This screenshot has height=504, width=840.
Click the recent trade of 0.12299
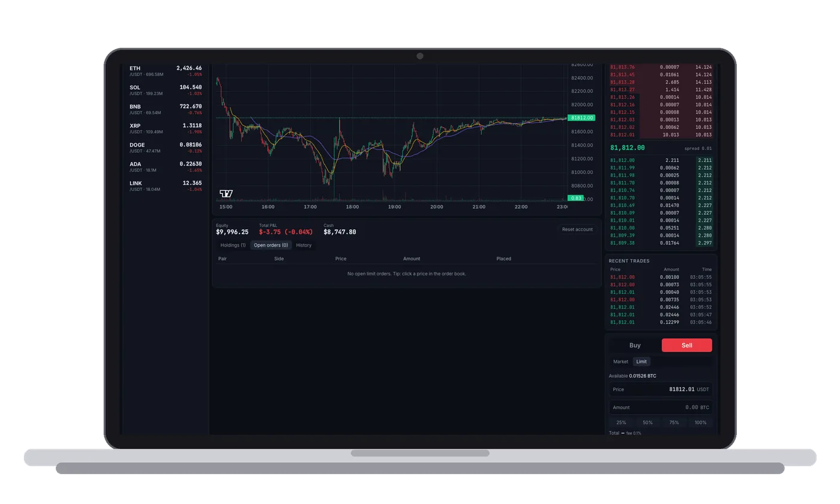[x=661, y=322]
